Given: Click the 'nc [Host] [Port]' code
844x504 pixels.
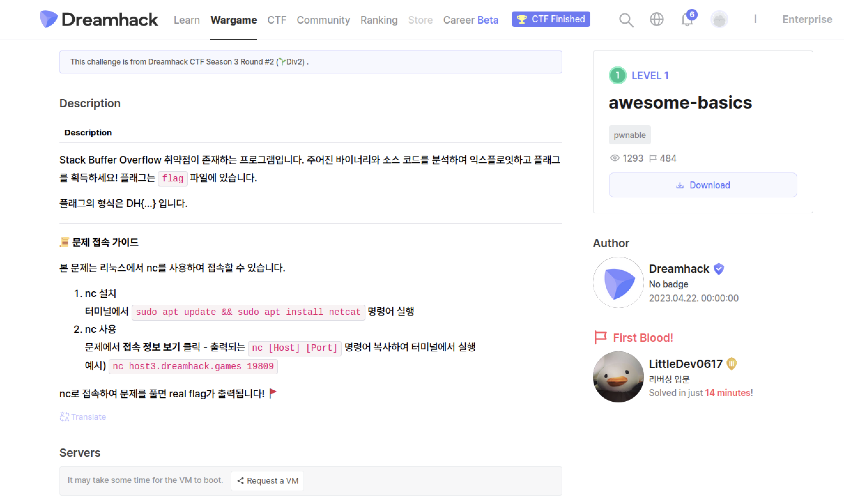Looking at the screenshot, I should (295, 348).
